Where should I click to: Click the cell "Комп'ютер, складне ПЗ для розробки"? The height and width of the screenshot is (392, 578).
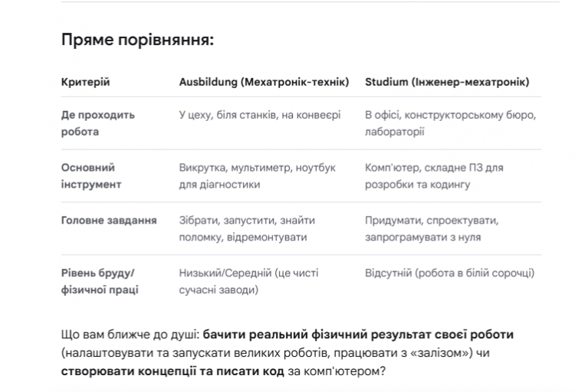click(x=434, y=176)
